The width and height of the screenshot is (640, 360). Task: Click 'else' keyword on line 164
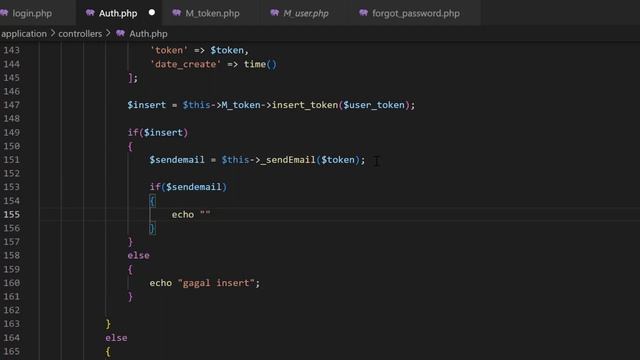tap(116, 338)
